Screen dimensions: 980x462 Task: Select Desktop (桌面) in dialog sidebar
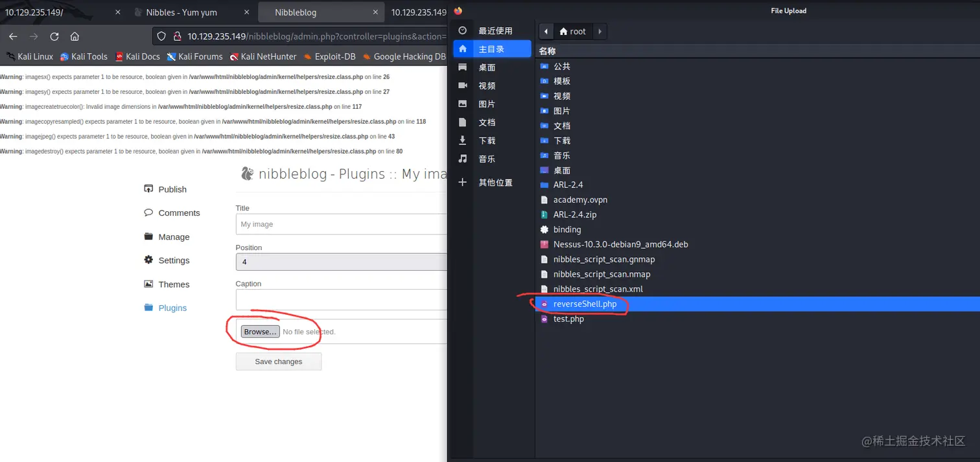pyautogui.click(x=493, y=67)
